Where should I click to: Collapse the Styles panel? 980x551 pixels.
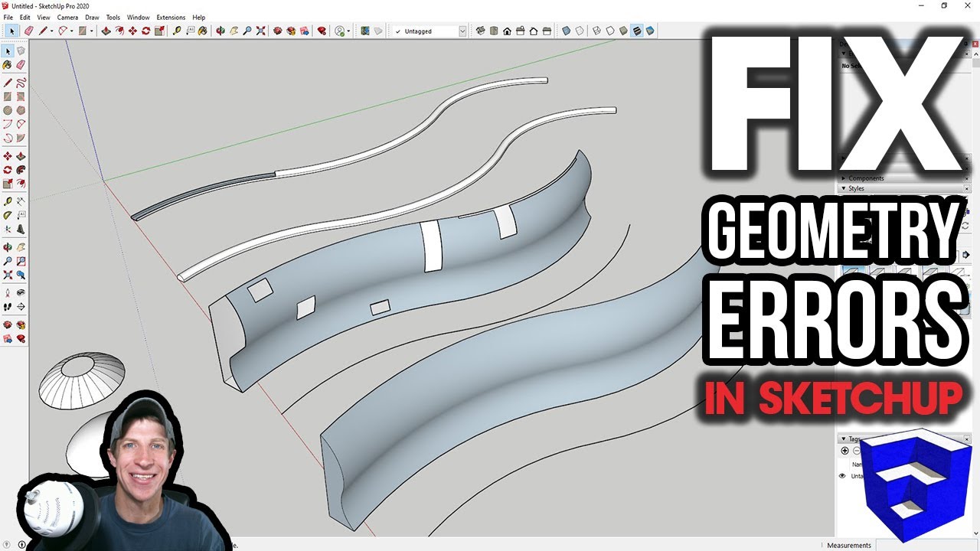[x=844, y=188]
